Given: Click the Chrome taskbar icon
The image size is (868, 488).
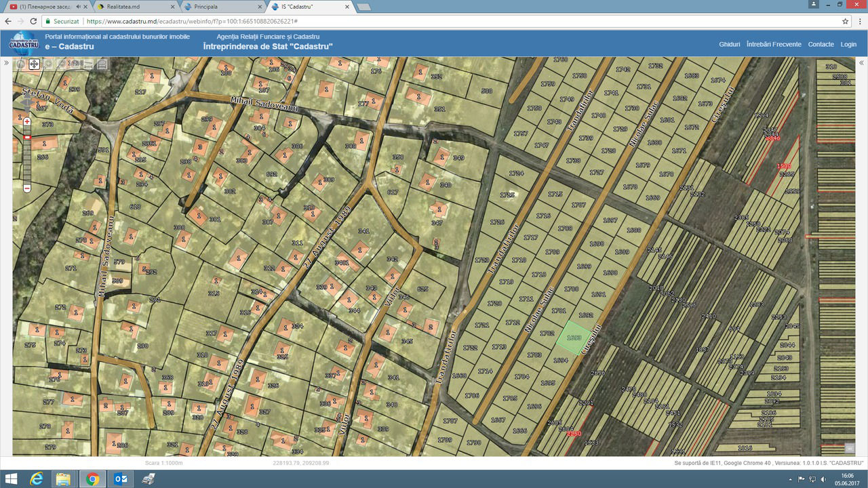Looking at the screenshot, I should click(x=92, y=479).
